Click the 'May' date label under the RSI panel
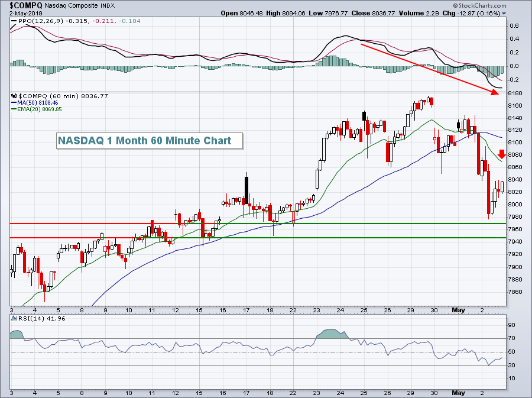The image size is (532, 398). click(458, 393)
